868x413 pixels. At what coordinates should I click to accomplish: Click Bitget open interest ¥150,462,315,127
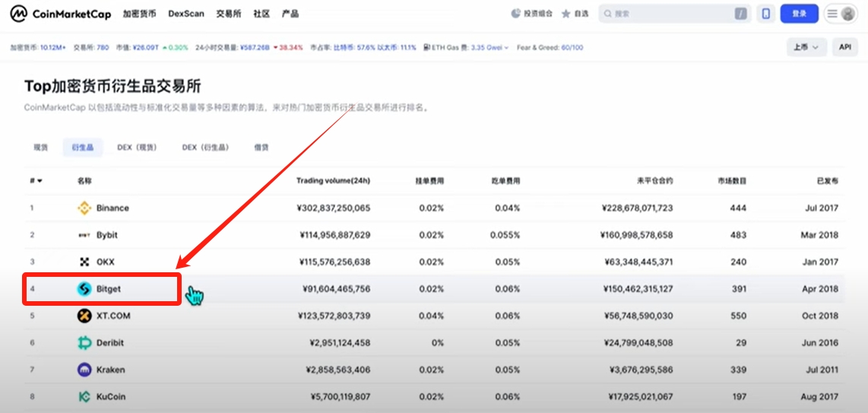click(x=637, y=288)
